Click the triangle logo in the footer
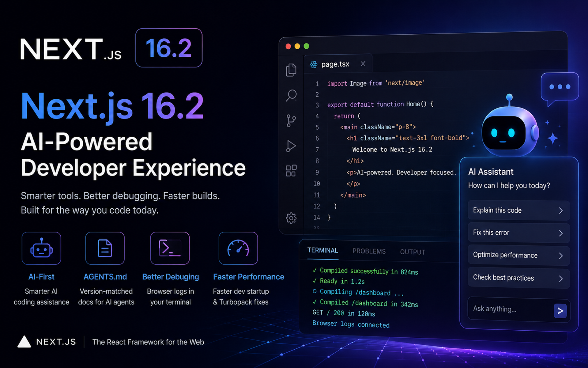This screenshot has height=368, width=588. click(24, 342)
